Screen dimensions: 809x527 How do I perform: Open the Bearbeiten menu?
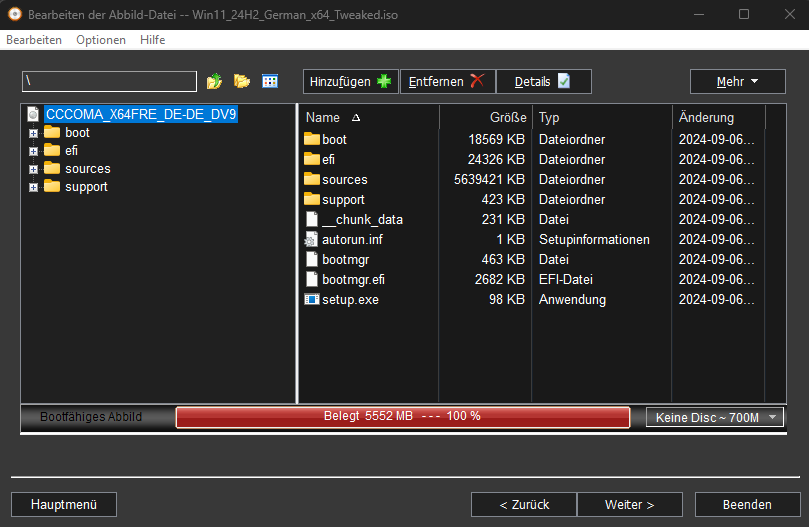(34, 40)
